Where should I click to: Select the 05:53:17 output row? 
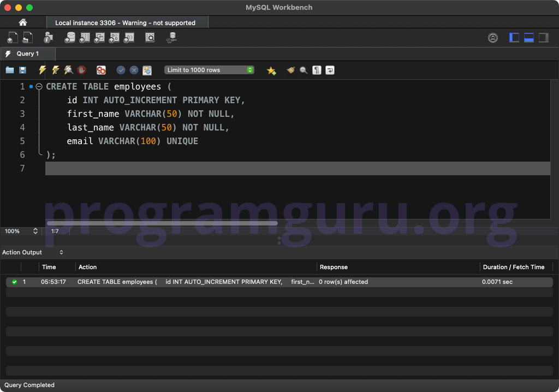279,282
